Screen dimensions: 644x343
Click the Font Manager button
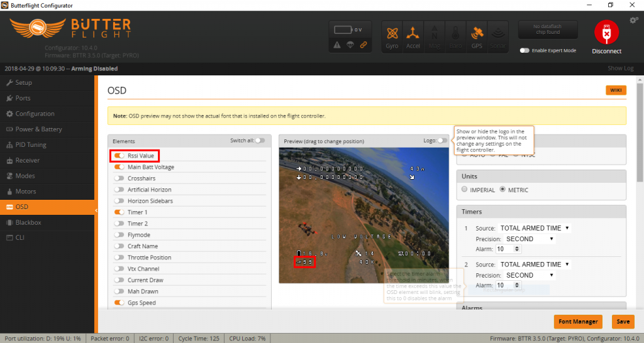(x=577, y=322)
